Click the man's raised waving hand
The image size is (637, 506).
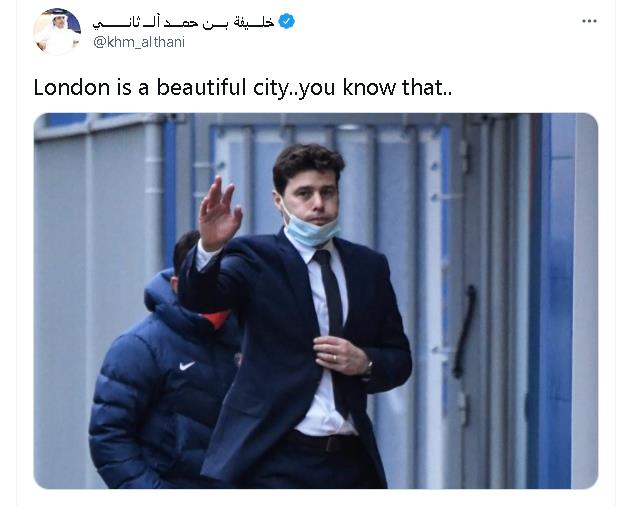pos(219,214)
